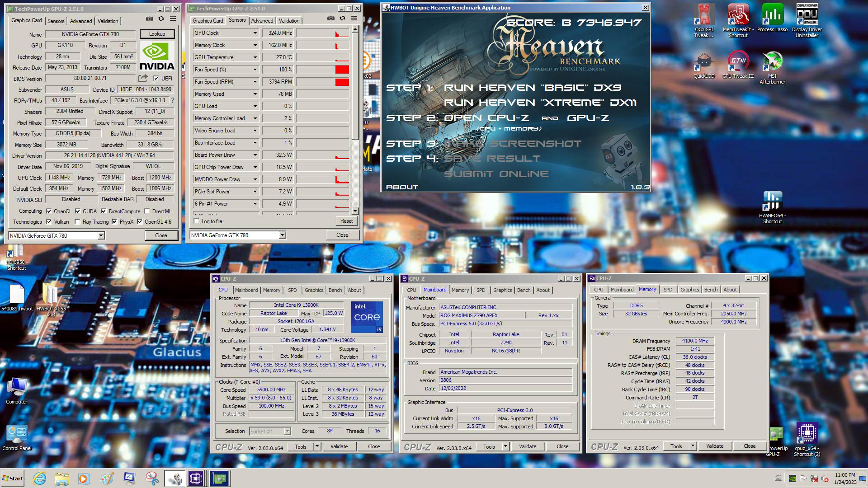The height and width of the screenshot is (488, 868).
Task: Open MSI Afterburner desktop icon
Action: pyautogui.click(x=772, y=67)
